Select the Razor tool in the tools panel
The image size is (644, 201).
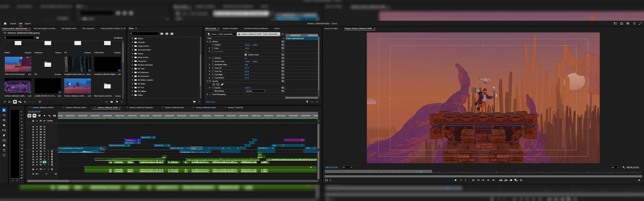[4, 125]
